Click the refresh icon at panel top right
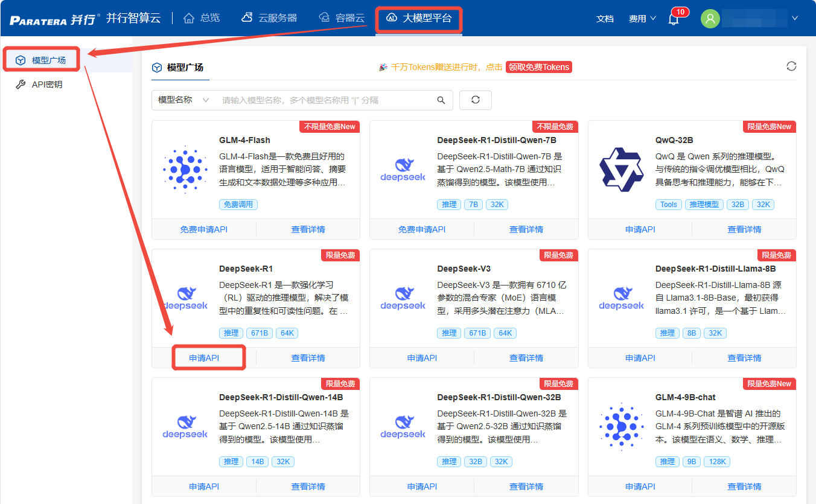 [791, 66]
